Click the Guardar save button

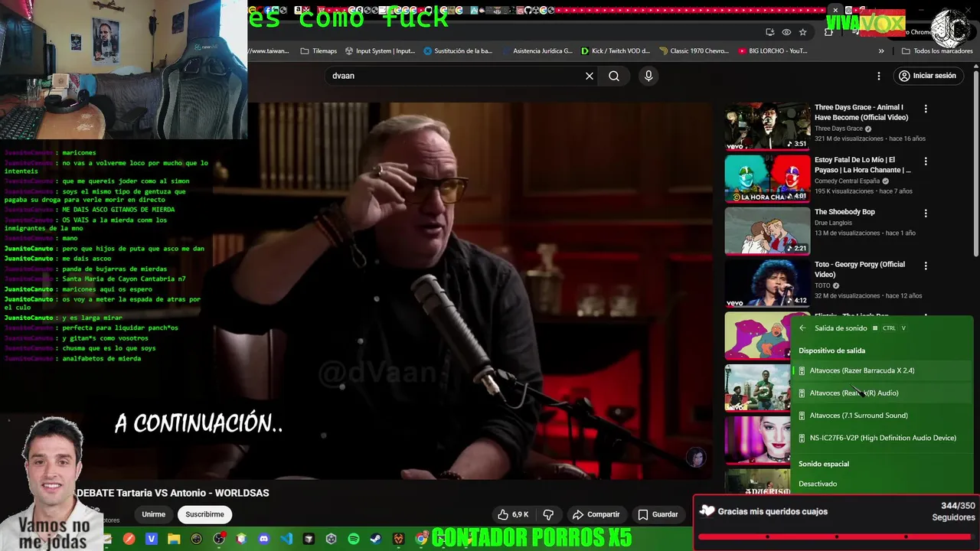pyautogui.click(x=658, y=514)
